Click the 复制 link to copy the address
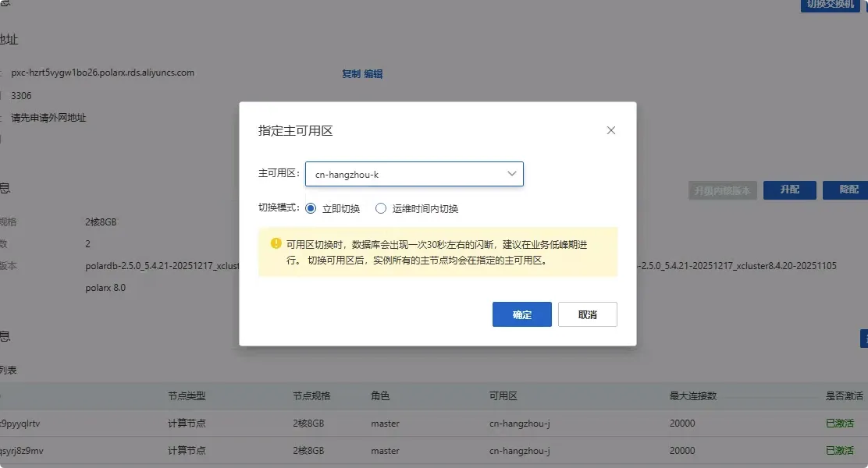The width and height of the screenshot is (868, 468). (352, 72)
